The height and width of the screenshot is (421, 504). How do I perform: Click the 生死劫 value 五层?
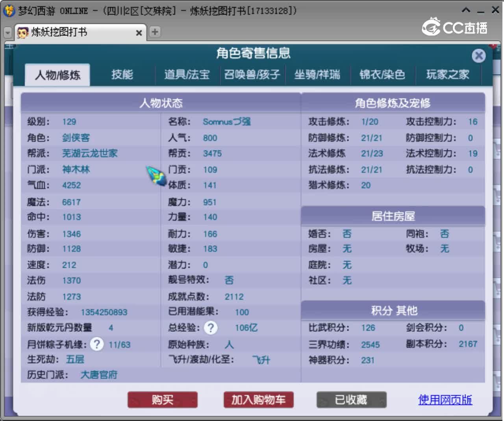click(x=75, y=359)
